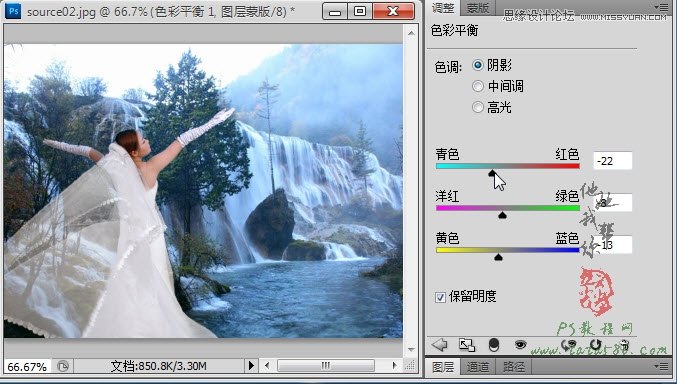Screen dimensions: 677x384
Task: Expand the document info arrow menu
Action: [251, 366]
